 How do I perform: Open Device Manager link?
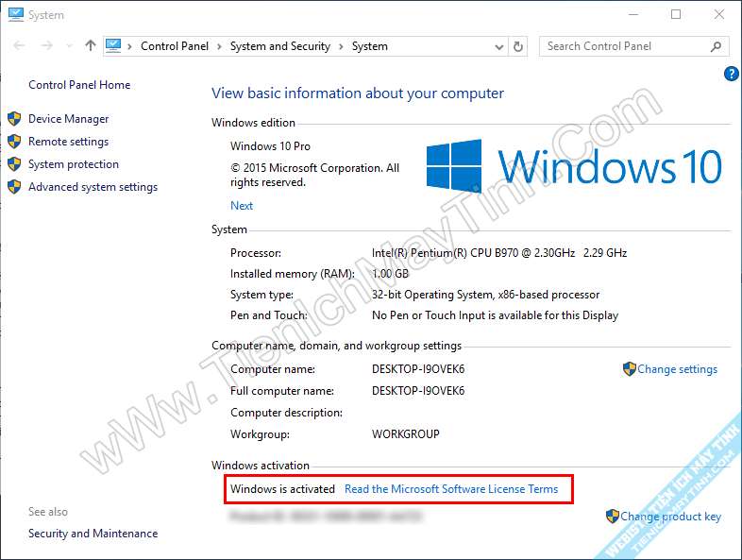pos(69,119)
